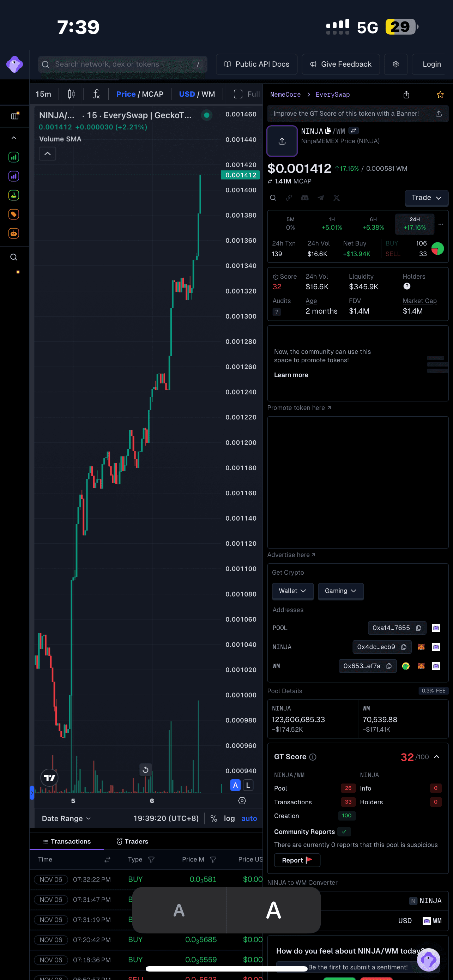Click the candlestick chart type icon

click(72, 94)
